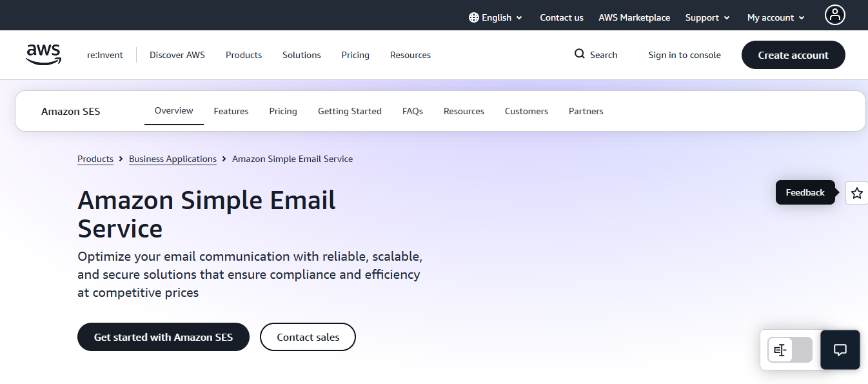868x384 pixels.
Task: Open the Products menu in top navigation
Action: (x=244, y=55)
